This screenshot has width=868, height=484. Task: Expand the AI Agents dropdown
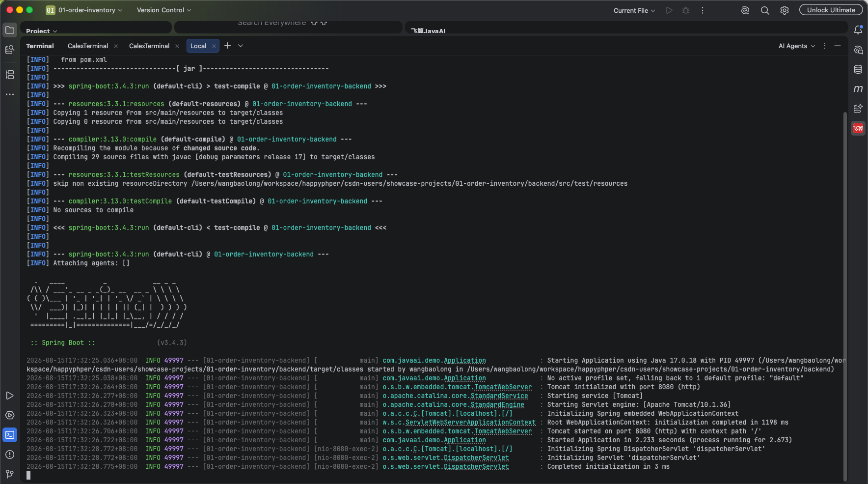[797, 46]
